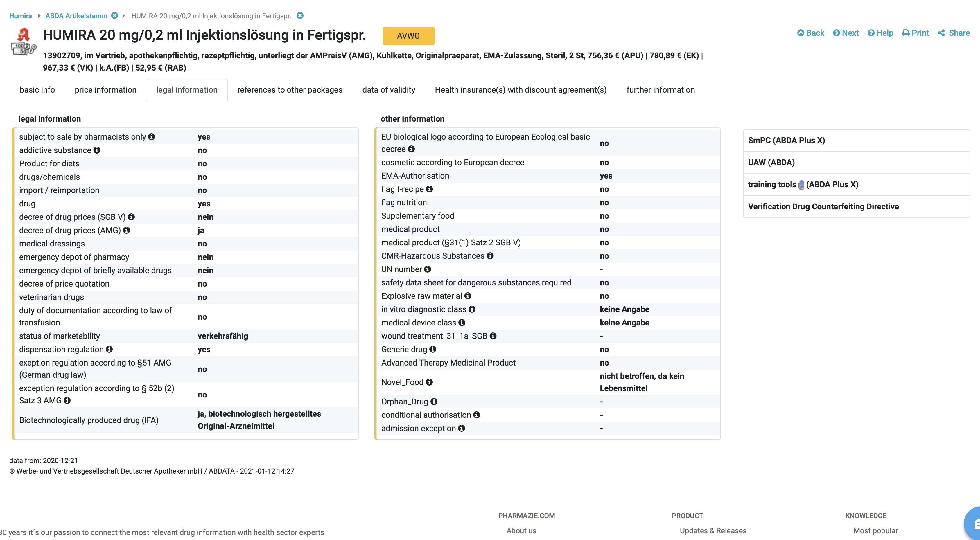The image size is (980, 540).
Task: Click the Biotechnologically produced drug (IFA) label
Action: point(89,420)
